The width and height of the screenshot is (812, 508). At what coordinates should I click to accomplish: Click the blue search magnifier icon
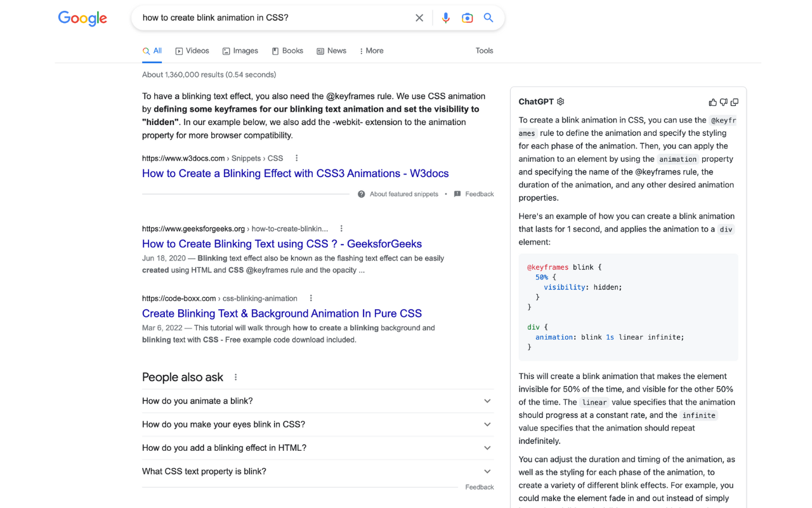pos(488,18)
